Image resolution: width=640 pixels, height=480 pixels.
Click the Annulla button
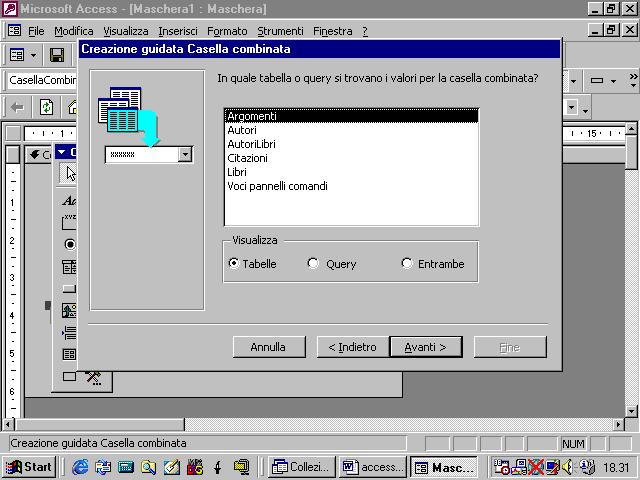tap(269, 347)
